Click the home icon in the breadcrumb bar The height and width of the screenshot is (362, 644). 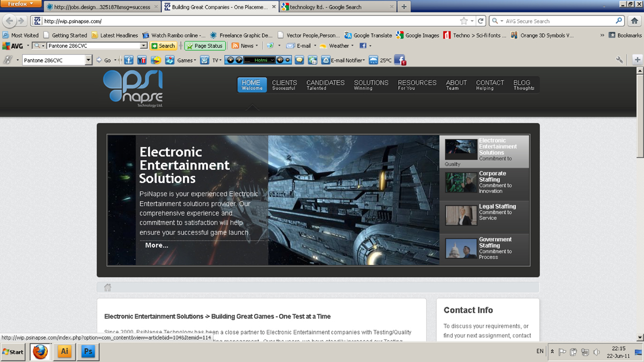[107, 287]
